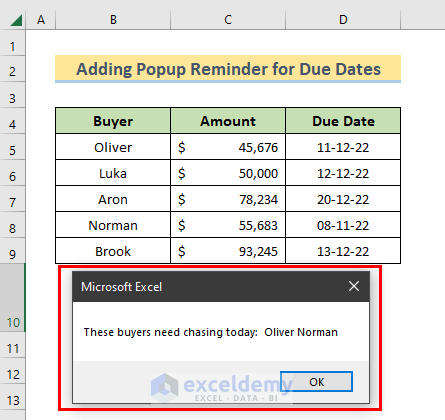This screenshot has height=420, width=445.
Task: Click the amount cell 93,245
Action: coord(228,251)
